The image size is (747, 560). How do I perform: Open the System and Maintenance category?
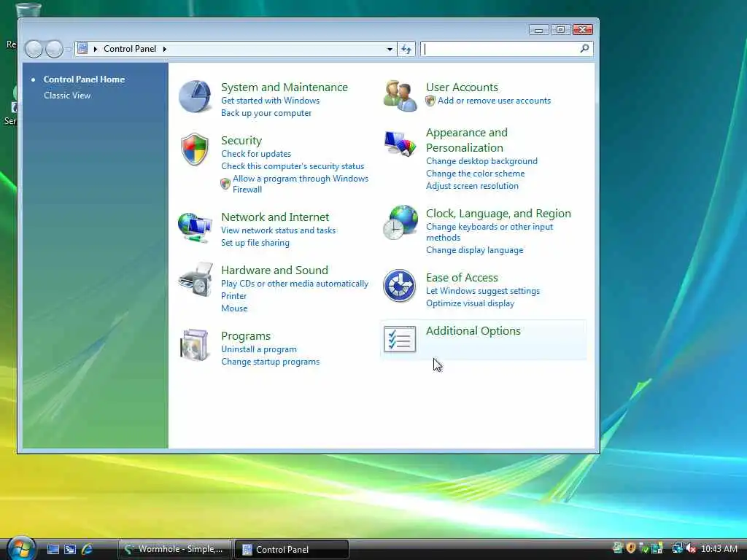285,87
